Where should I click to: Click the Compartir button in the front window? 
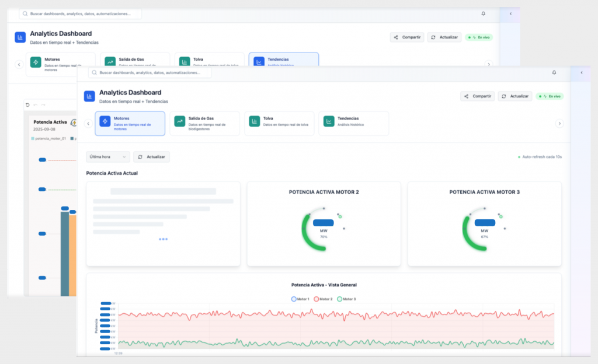click(x=477, y=96)
